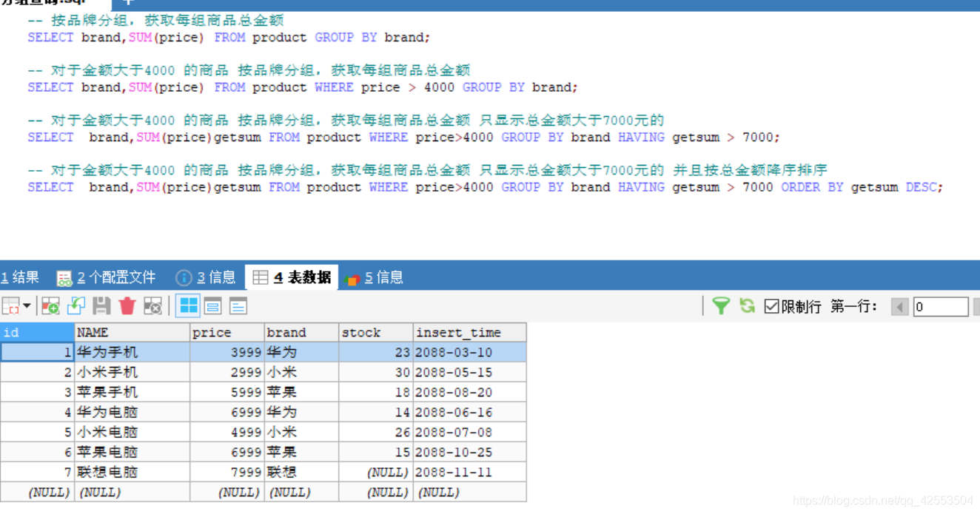
Task: Click the price cell 7999
Action: pyautogui.click(x=227, y=473)
